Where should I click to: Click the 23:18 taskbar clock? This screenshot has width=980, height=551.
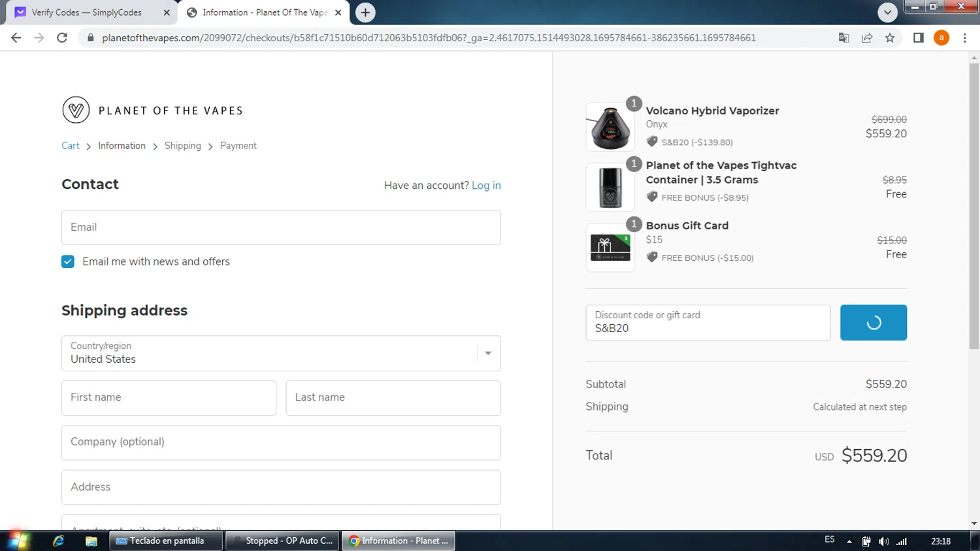coord(941,541)
